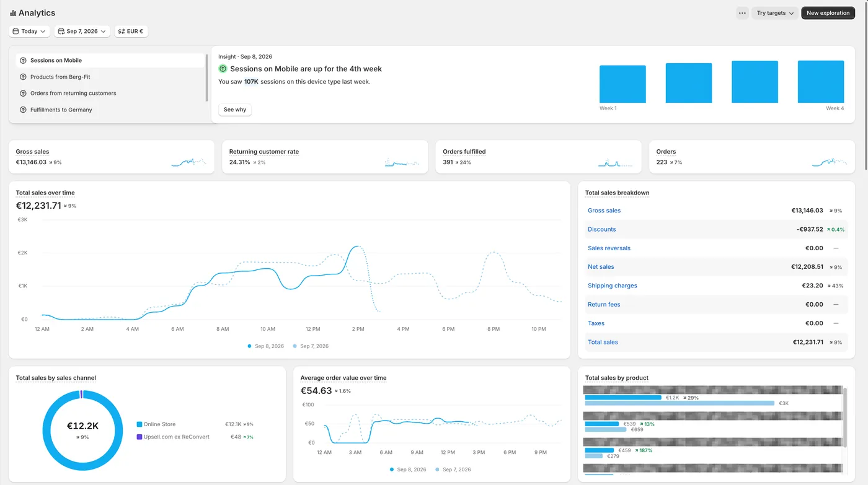Open the Return fees link
Viewport: 868px width, 485px height.
[x=604, y=305]
